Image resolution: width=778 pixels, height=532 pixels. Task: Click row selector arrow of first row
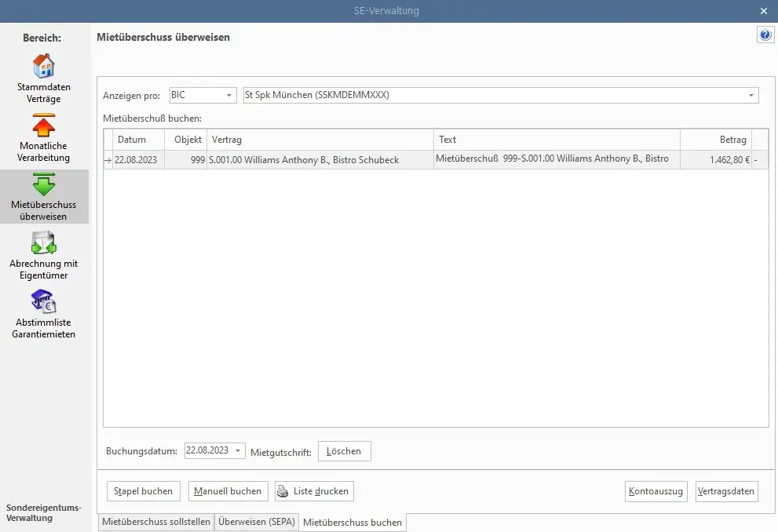click(x=108, y=160)
